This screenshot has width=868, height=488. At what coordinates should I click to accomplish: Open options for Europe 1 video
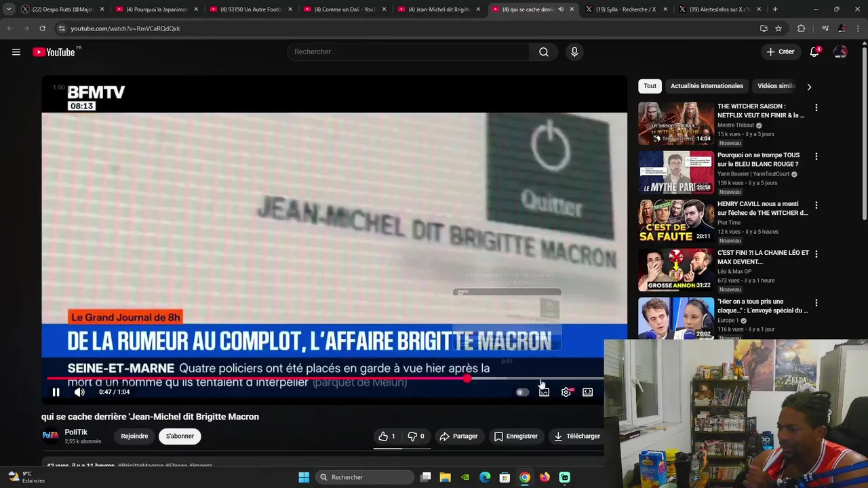[x=816, y=303]
